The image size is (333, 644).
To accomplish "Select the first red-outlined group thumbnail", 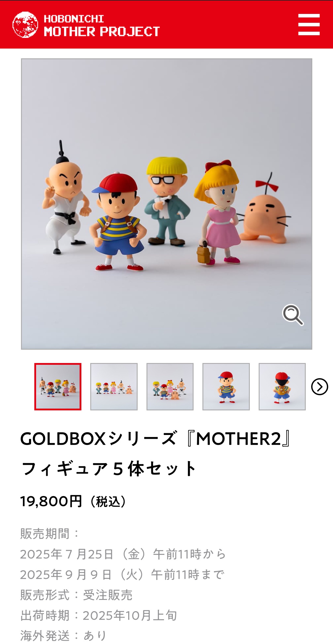I will click(x=58, y=387).
